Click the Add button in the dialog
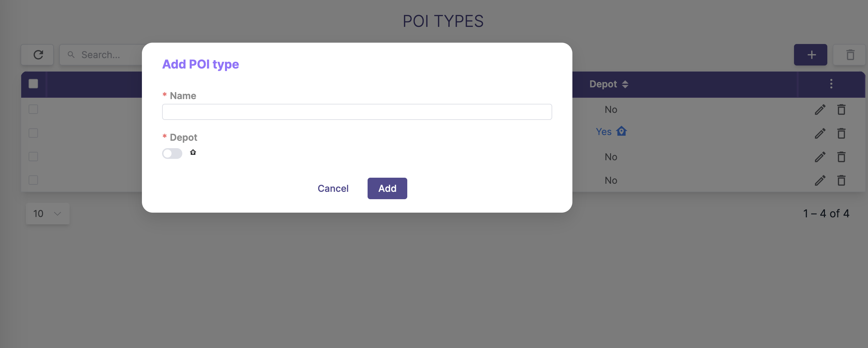 (387, 188)
